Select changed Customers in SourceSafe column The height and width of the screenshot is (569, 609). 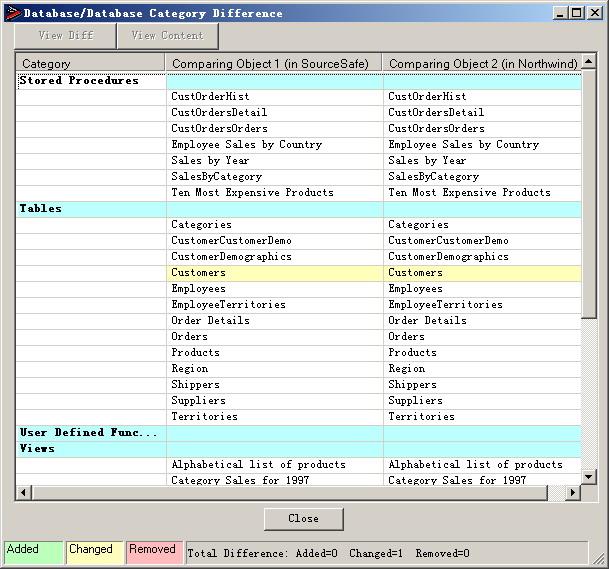(275, 273)
